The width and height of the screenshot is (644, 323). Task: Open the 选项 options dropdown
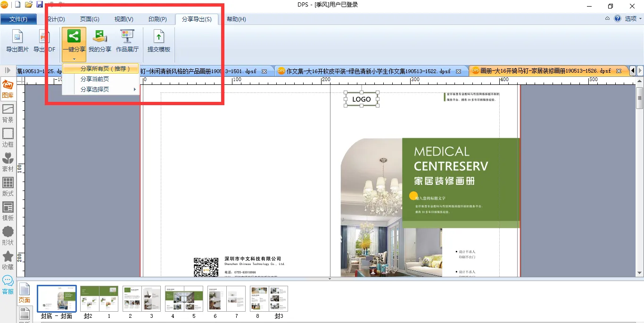[633, 19]
